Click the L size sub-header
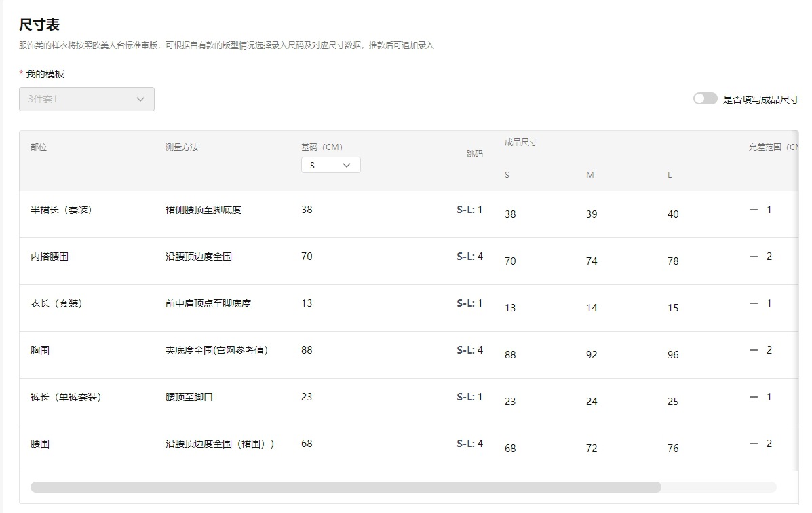The width and height of the screenshot is (812, 513). [670, 174]
